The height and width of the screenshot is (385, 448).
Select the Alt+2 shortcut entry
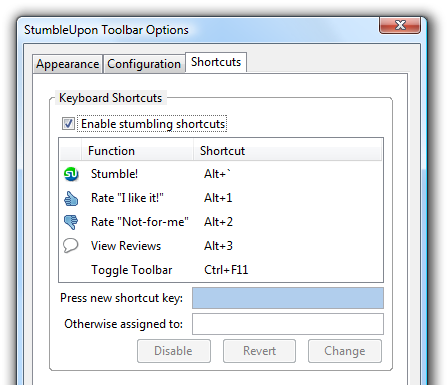pos(218,222)
